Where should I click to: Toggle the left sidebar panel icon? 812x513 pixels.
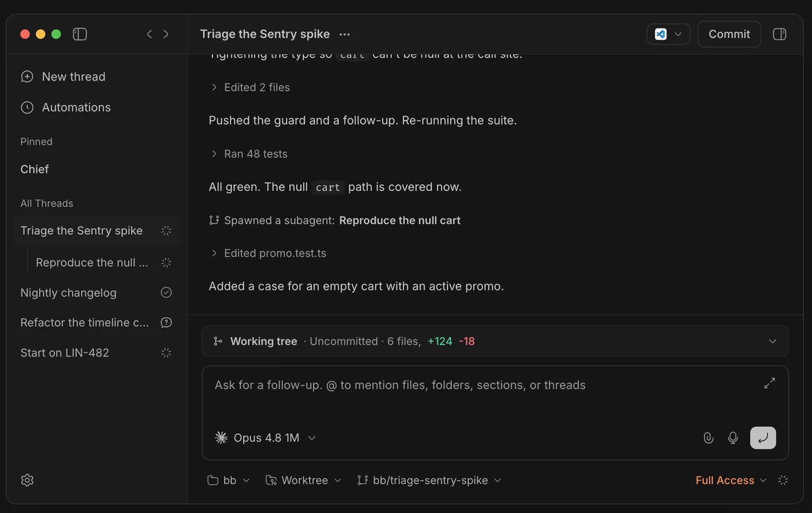(x=80, y=34)
